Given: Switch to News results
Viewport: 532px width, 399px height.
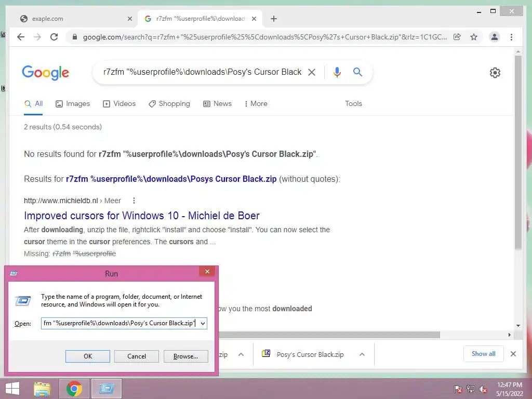Looking at the screenshot, I should coord(217,103).
